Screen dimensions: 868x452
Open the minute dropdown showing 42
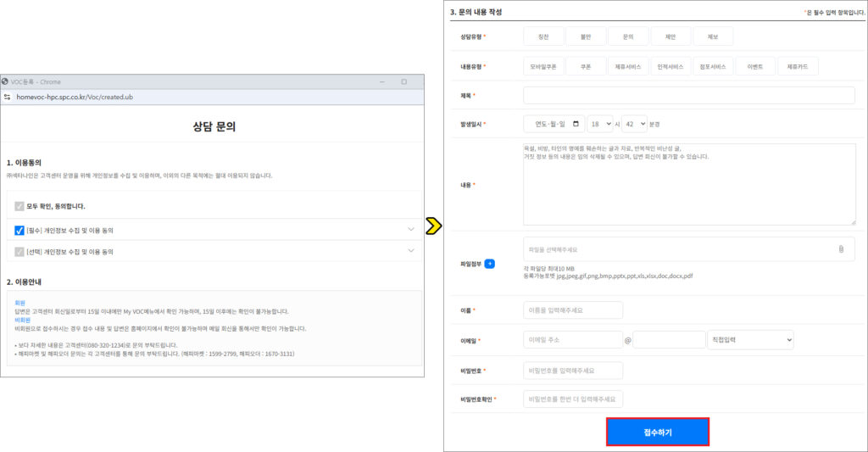tap(634, 124)
